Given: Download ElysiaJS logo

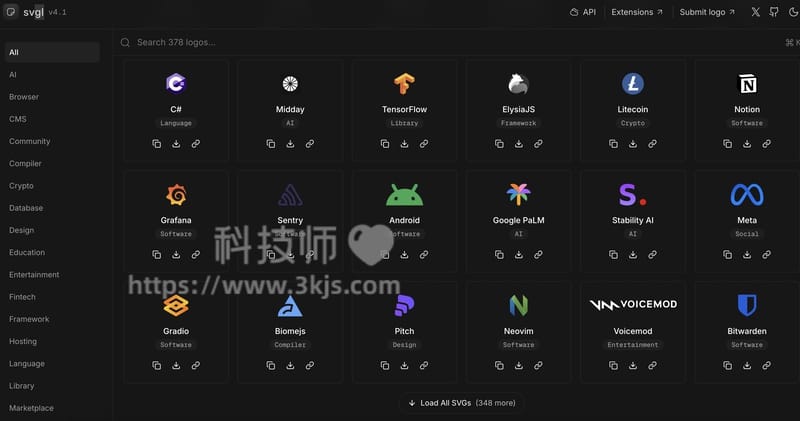Looking at the screenshot, I should tap(519, 144).
